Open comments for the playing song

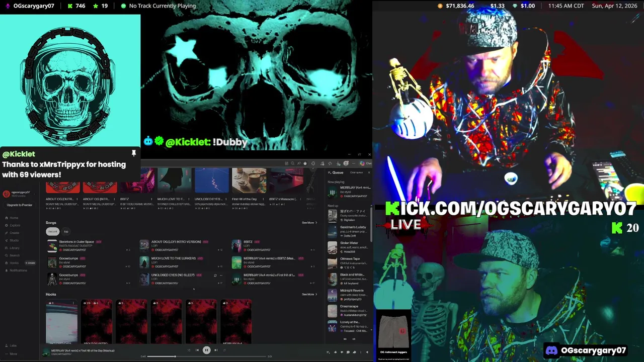point(348,352)
